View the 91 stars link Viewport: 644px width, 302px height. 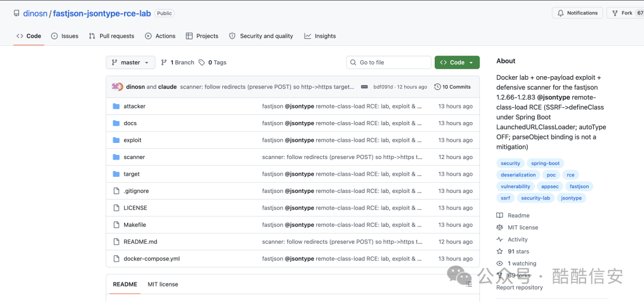click(x=518, y=251)
